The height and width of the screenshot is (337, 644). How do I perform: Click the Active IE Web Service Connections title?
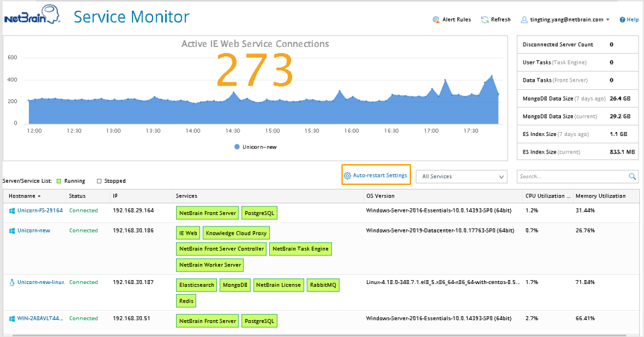pos(255,44)
